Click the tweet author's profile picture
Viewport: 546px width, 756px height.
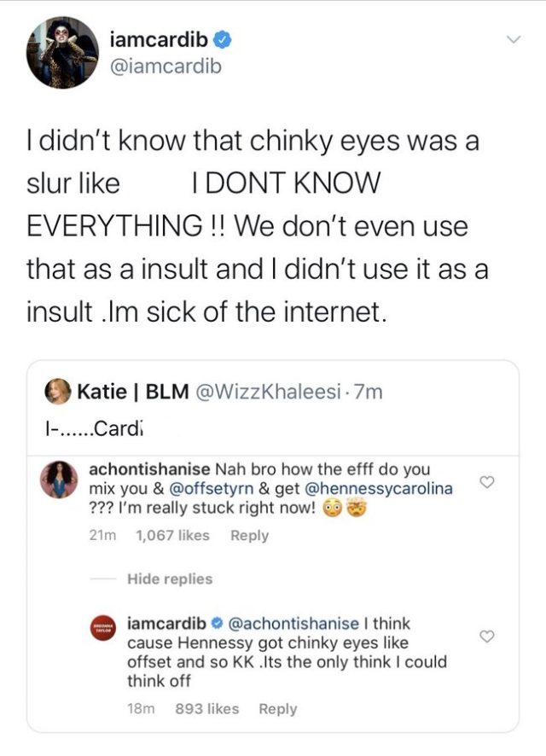pos(61,52)
